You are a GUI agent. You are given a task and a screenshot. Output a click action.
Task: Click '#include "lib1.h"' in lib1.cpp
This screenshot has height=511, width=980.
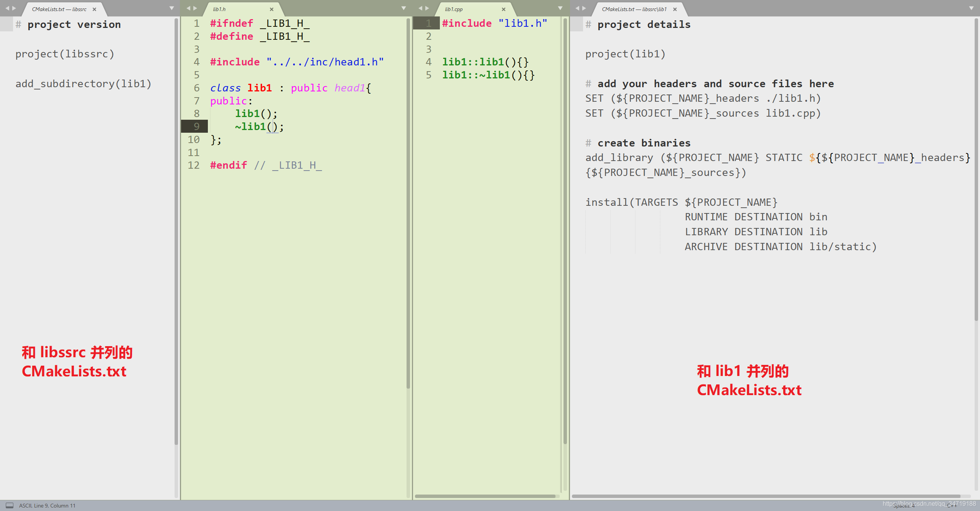pyautogui.click(x=495, y=23)
